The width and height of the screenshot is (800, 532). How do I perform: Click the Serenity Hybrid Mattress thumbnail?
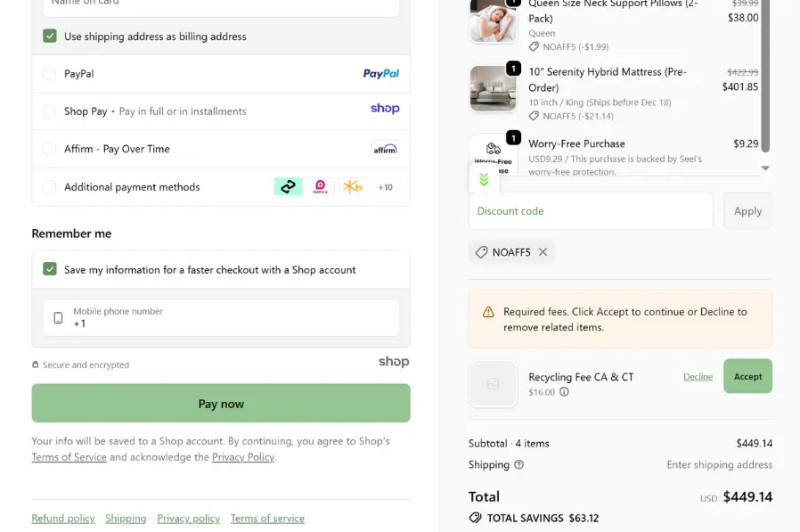point(492,88)
